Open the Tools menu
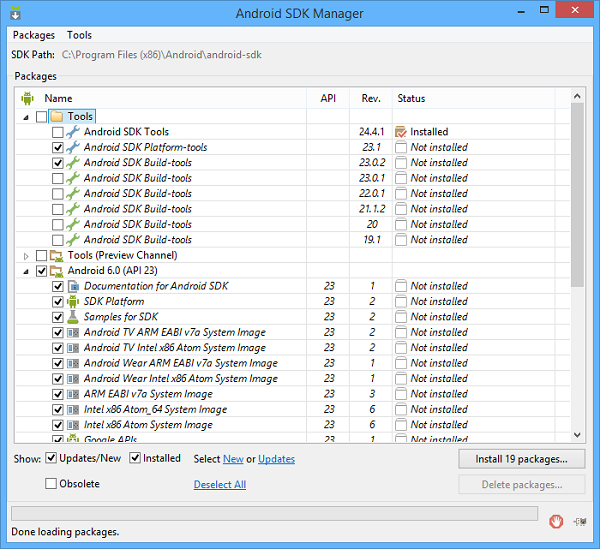 tap(79, 35)
